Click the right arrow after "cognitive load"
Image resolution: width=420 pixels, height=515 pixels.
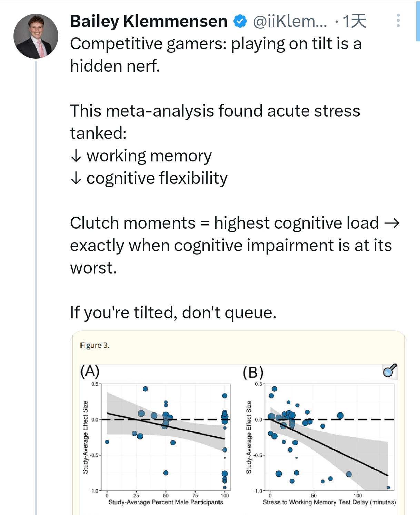click(392, 223)
